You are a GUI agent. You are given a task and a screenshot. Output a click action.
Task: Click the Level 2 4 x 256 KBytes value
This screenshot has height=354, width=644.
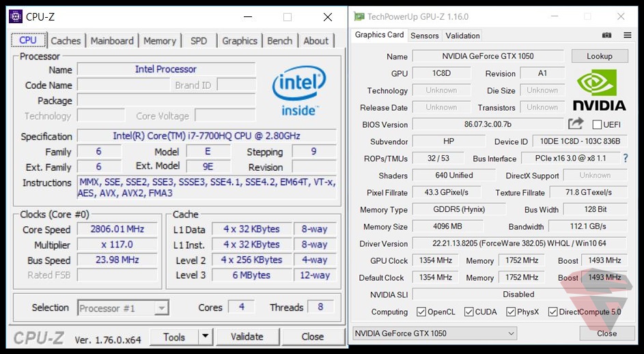click(251, 260)
